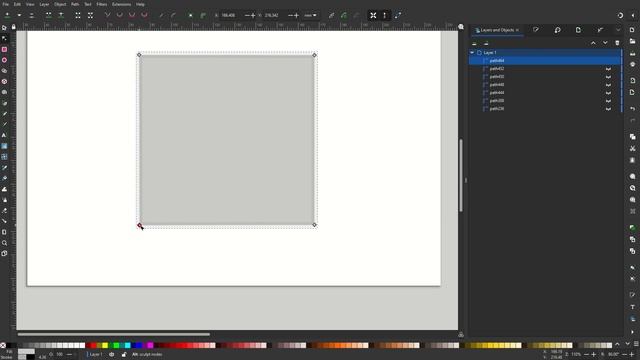Open docked panel tabs dropdown chevron
Image resolution: width=640 pixels, height=360 pixels.
[x=618, y=30]
